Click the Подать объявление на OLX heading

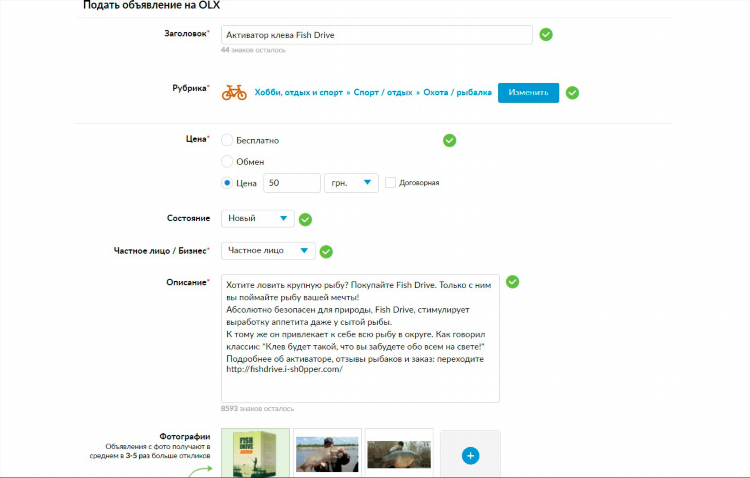pyautogui.click(x=151, y=5)
